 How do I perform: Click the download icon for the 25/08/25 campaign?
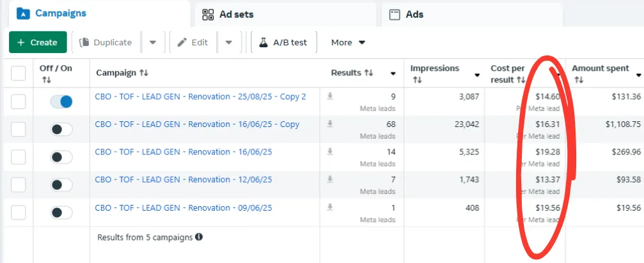[330, 96]
